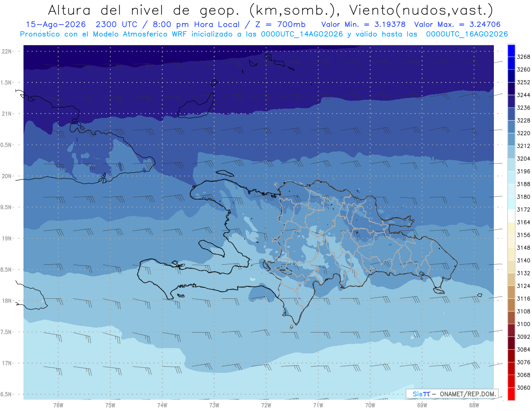
Task: Pick the medium blue swatch between 3228 and 3220
Action: coord(511,127)
